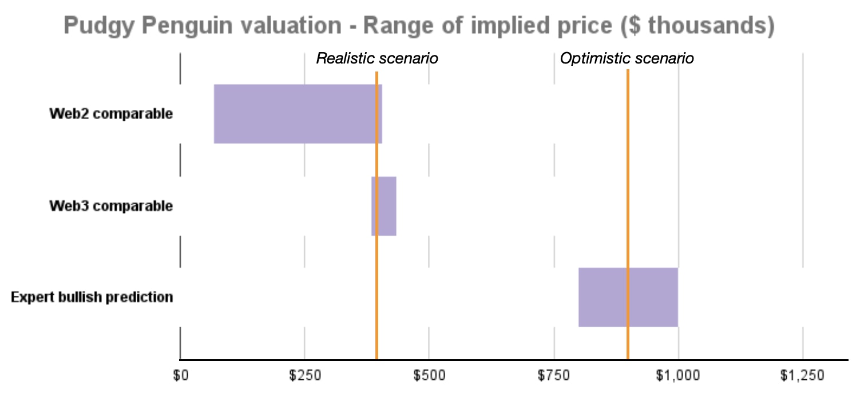Click the "Web2 comparable" category label

point(111,114)
